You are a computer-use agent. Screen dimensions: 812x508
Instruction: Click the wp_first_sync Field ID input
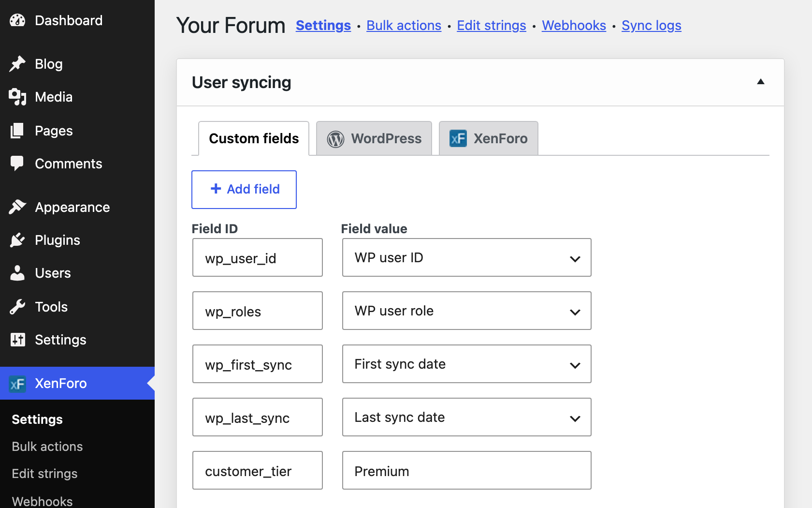tap(258, 364)
